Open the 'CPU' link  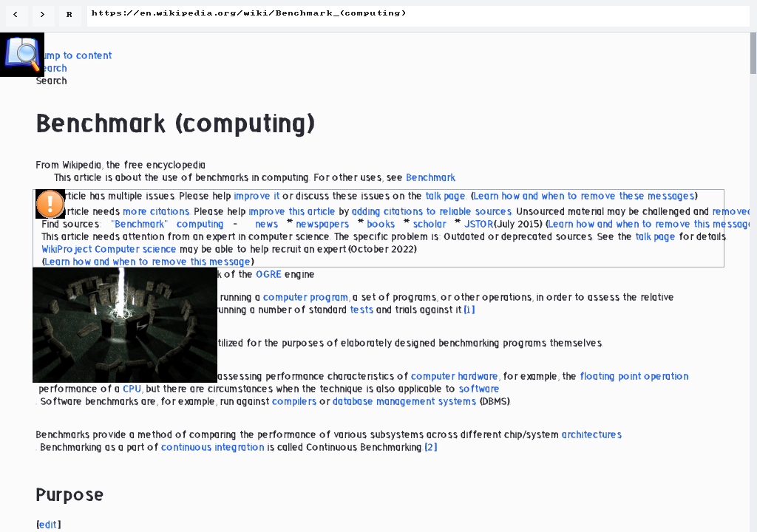point(132,389)
